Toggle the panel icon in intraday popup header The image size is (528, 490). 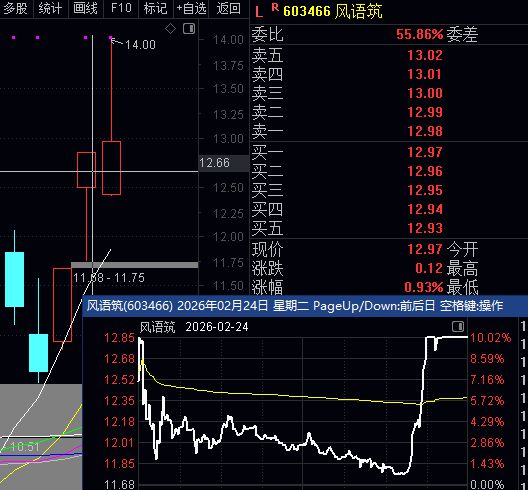(x=458, y=326)
